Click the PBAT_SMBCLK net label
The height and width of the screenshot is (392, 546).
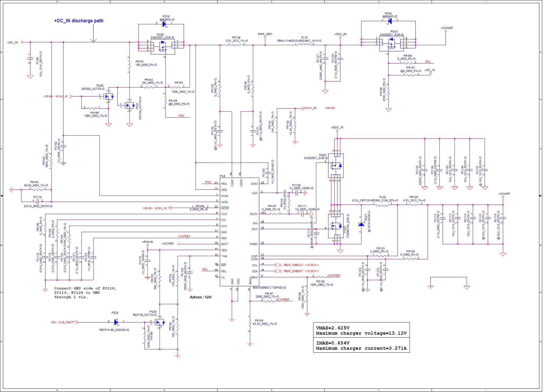[293, 265]
